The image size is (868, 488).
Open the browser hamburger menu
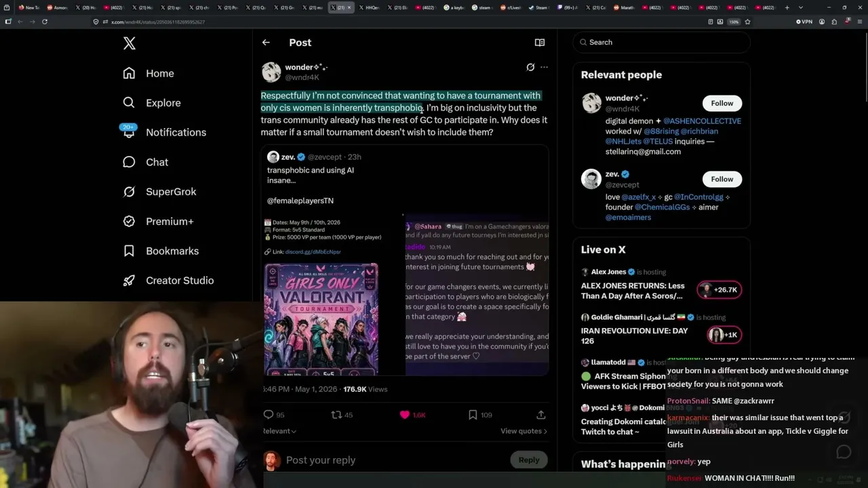(861, 22)
